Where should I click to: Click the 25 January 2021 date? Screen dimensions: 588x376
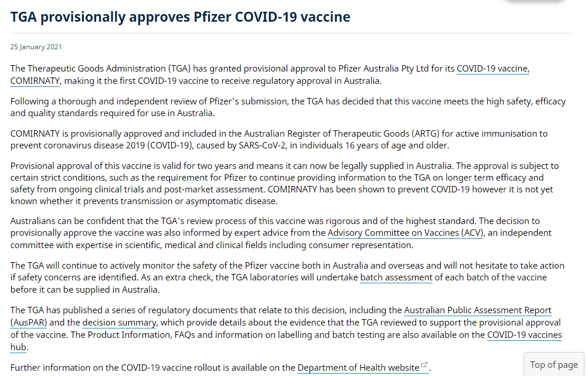36,47
